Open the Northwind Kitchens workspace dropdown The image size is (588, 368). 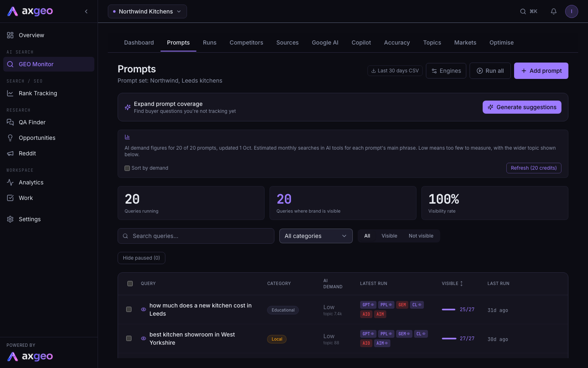tap(147, 11)
